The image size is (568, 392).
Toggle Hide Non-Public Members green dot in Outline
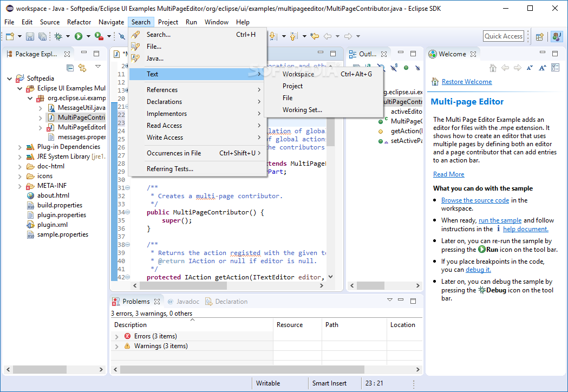[406, 68]
